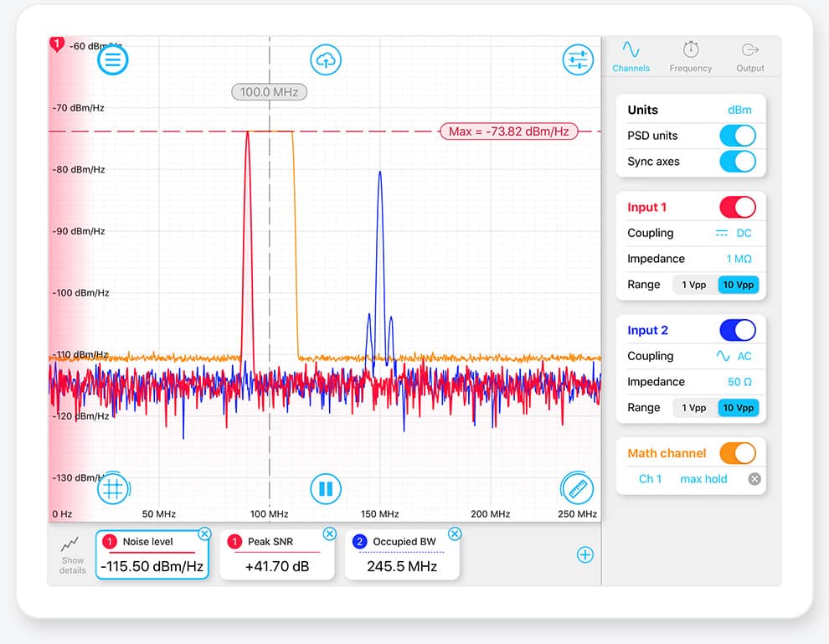Select max hold for Math channel
This screenshot has width=829, height=644.
click(703, 479)
